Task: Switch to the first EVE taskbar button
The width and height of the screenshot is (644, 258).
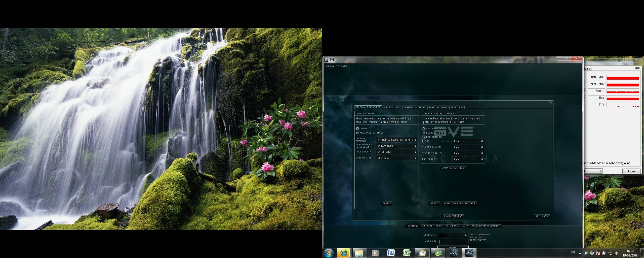Action: tap(454, 253)
